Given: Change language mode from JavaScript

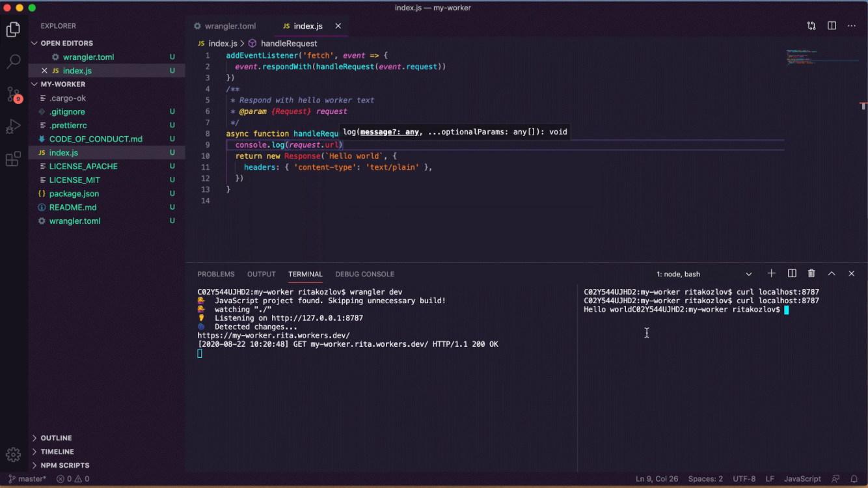Looking at the screenshot, I should [x=802, y=479].
